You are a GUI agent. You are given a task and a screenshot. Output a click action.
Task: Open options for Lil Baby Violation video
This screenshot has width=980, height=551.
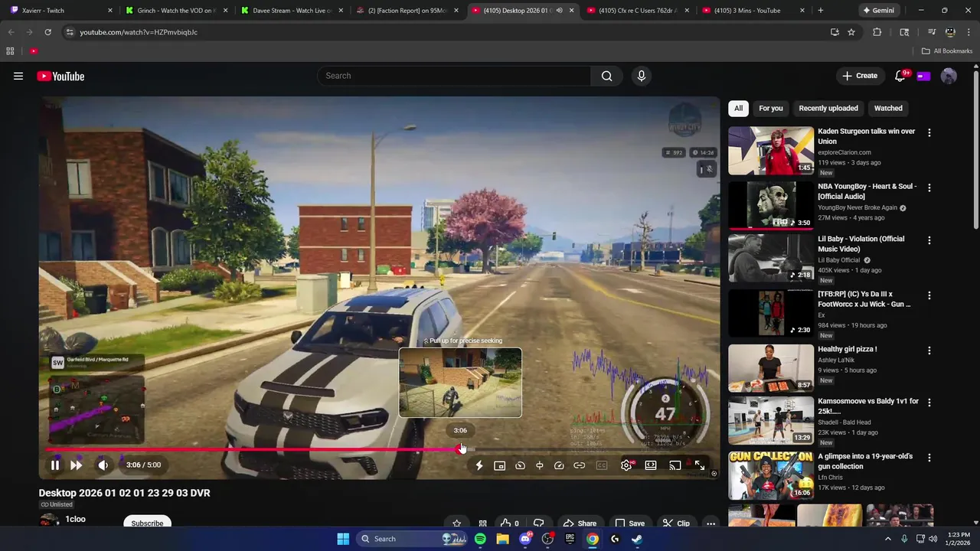point(929,240)
